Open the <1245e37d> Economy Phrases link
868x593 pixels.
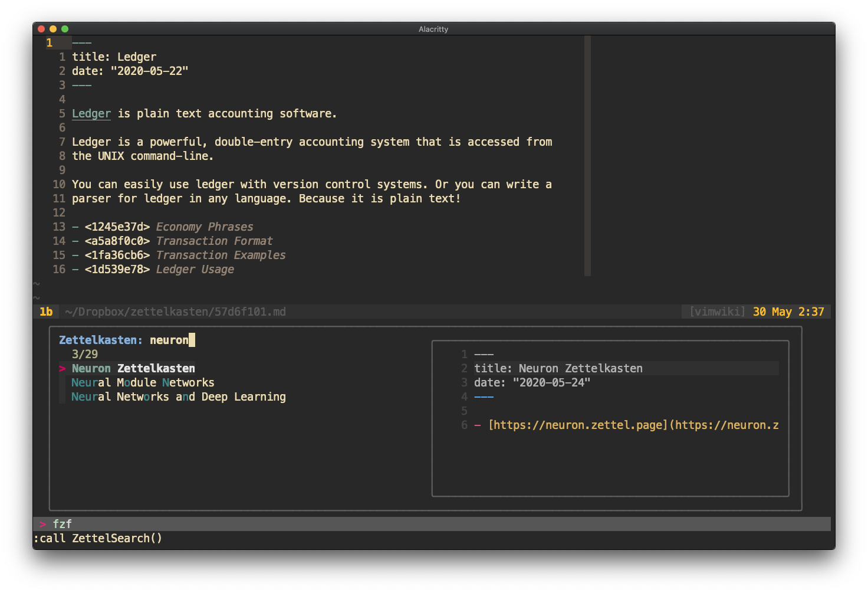coord(169,227)
